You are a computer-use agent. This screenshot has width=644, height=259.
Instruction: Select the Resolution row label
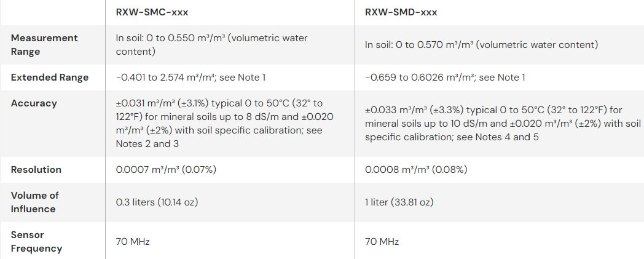click(36, 170)
